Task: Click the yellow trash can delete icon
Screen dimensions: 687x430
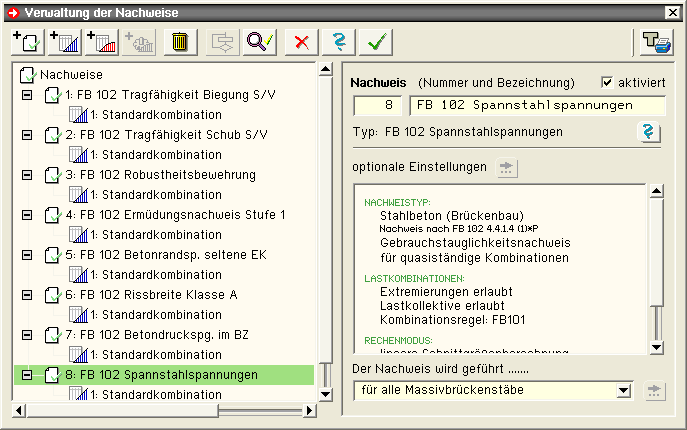Action: (x=179, y=41)
